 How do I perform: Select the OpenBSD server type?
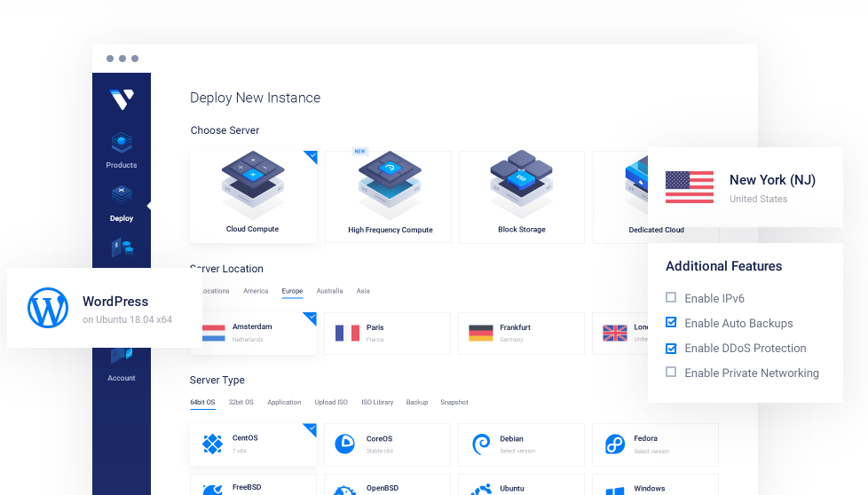point(388,485)
